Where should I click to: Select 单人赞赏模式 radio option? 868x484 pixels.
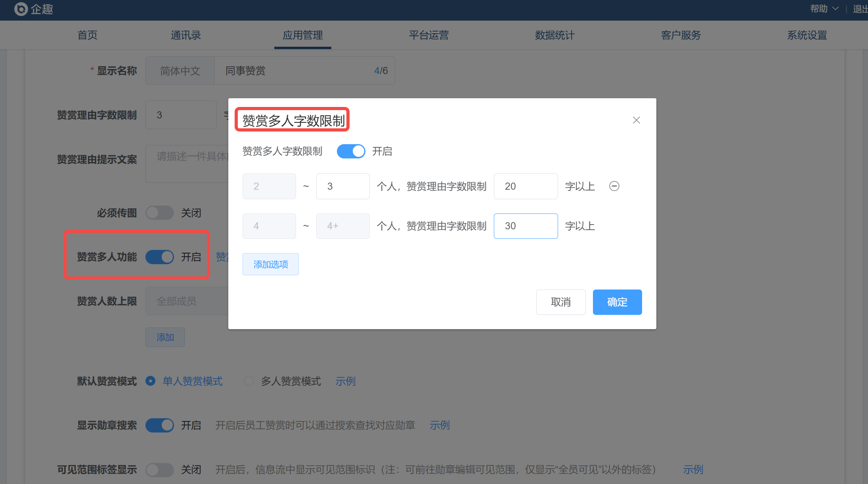point(151,381)
